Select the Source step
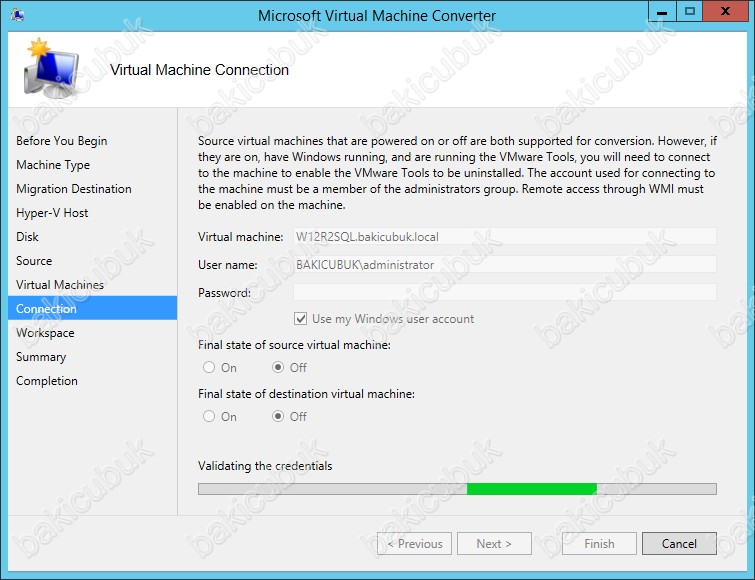 coord(34,261)
